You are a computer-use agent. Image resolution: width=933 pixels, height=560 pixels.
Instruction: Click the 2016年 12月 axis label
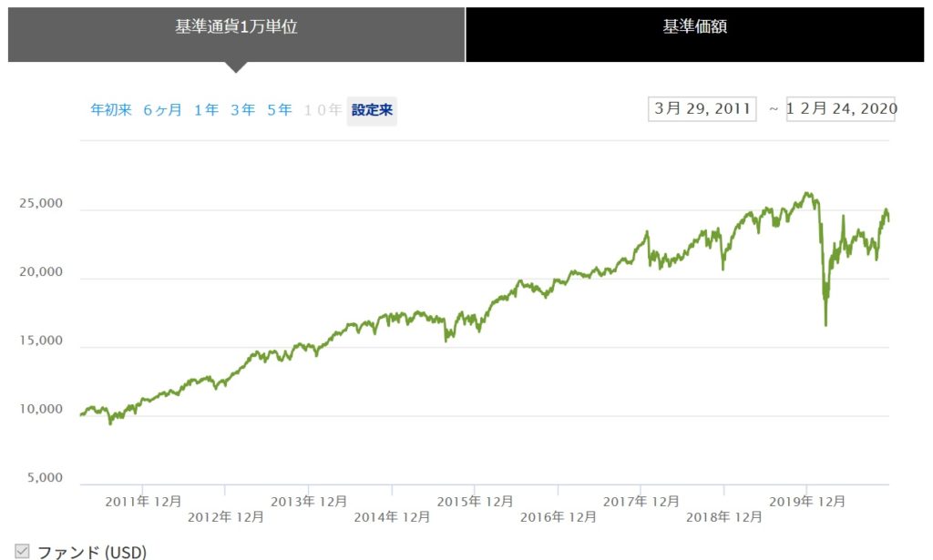pyautogui.click(x=559, y=517)
